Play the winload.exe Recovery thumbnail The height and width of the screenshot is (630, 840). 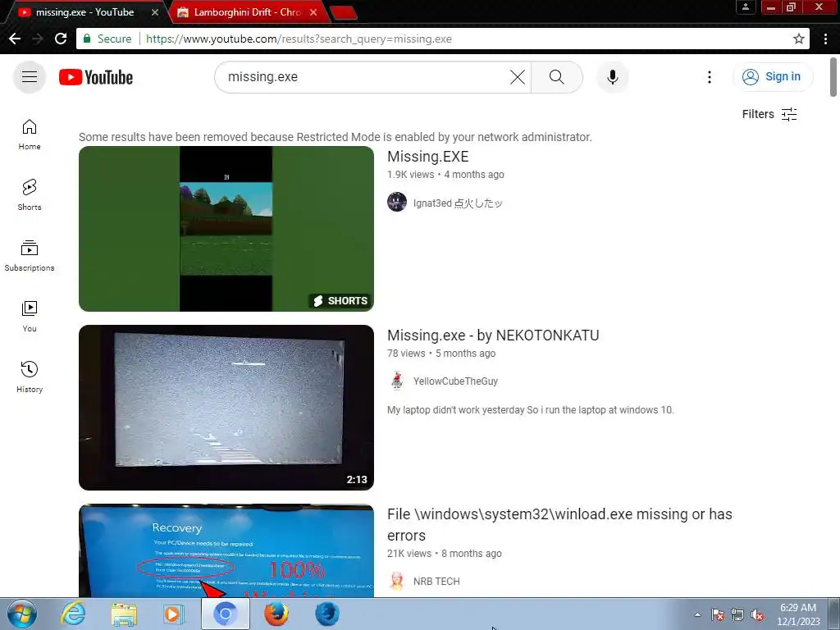[x=226, y=550]
